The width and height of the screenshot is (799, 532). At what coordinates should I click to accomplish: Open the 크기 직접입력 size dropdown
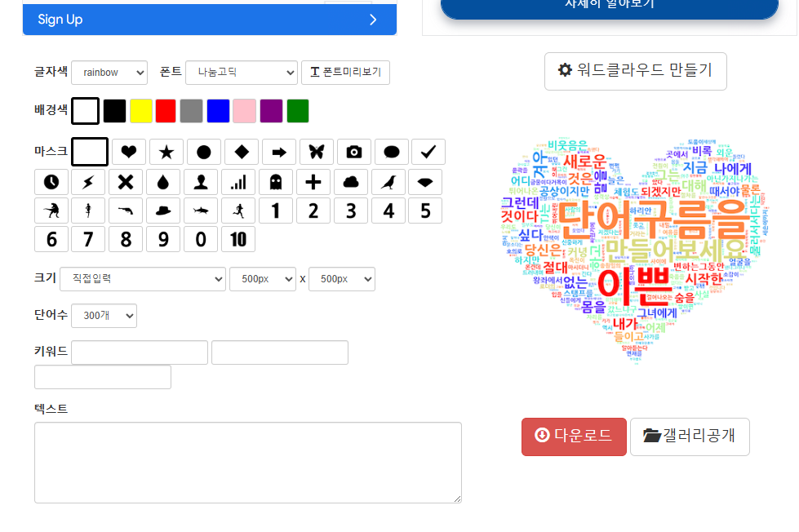pyautogui.click(x=142, y=278)
